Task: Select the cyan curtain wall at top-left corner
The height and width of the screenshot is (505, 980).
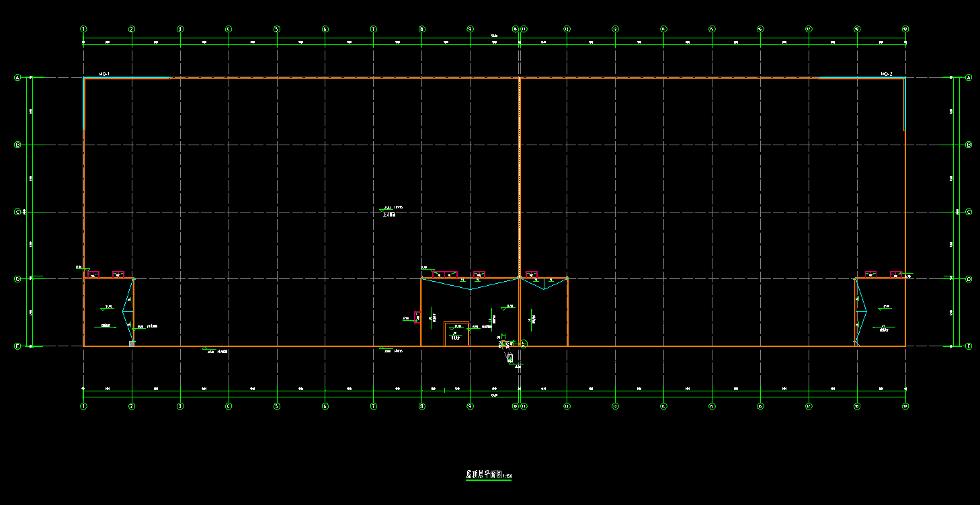Action: tap(126, 78)
